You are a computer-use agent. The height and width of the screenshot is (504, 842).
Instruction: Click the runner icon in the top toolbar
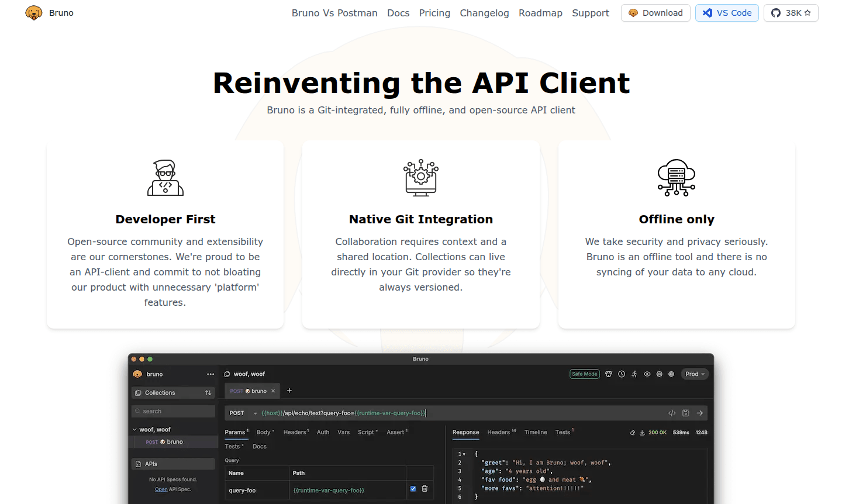coord(634,374)
